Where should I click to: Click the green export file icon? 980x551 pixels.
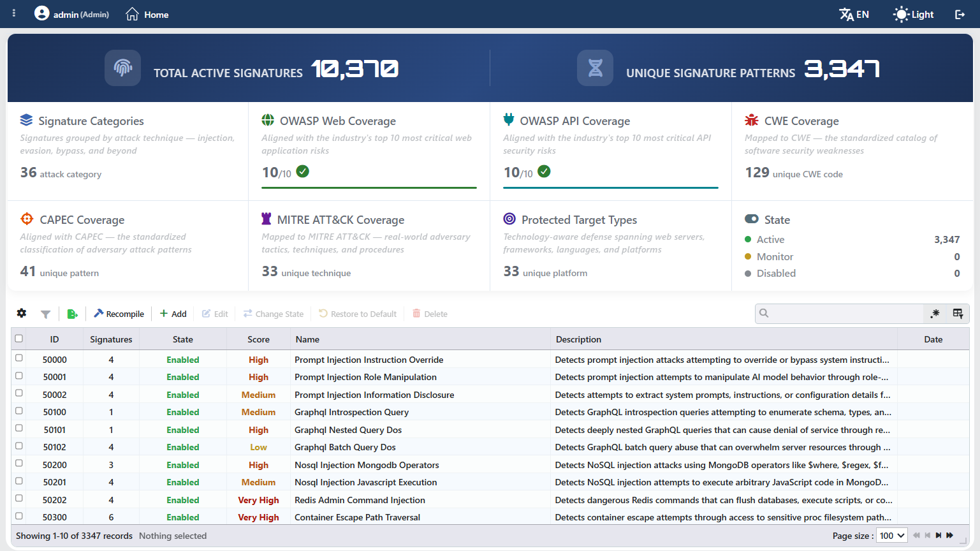[x=73, y=314]
